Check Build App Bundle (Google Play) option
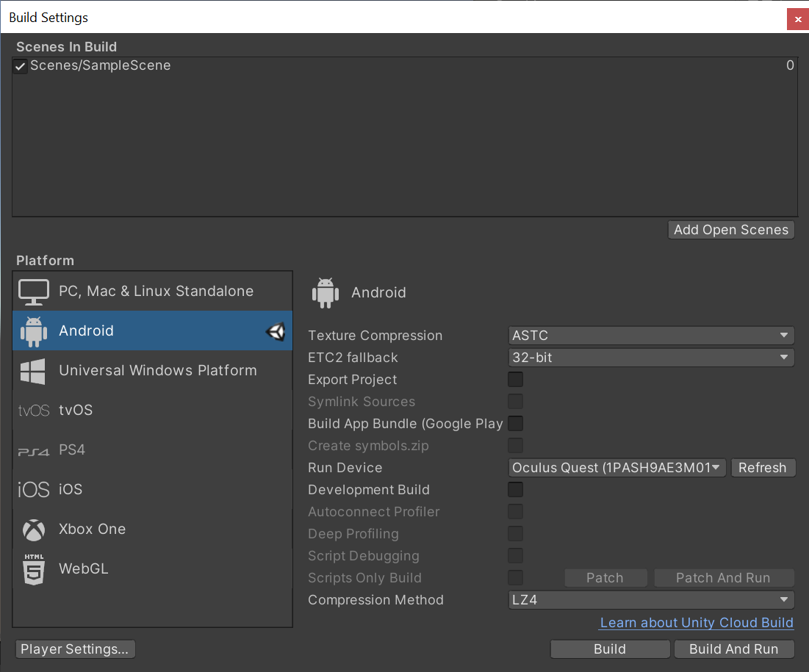The height and width of the screenshot is (672, 809). pyautogui.click(x=516, y=424)
